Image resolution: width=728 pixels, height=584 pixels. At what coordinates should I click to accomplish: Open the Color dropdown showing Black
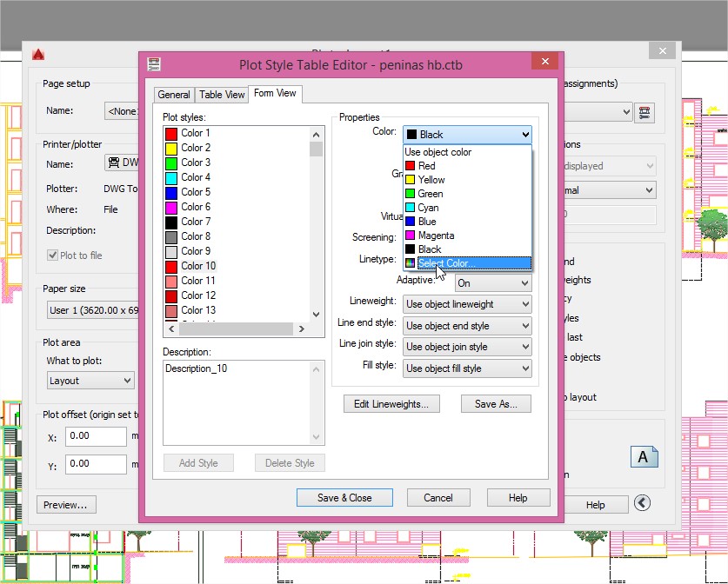pyautogui.click(x=467, y=135)
